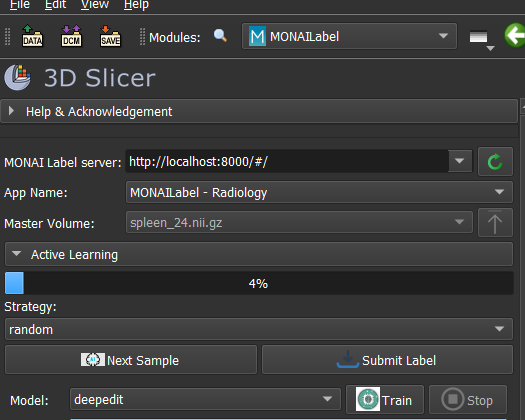Click the green previous module arrow
This screenshot has width=525, height=420.
coord(515,35)
